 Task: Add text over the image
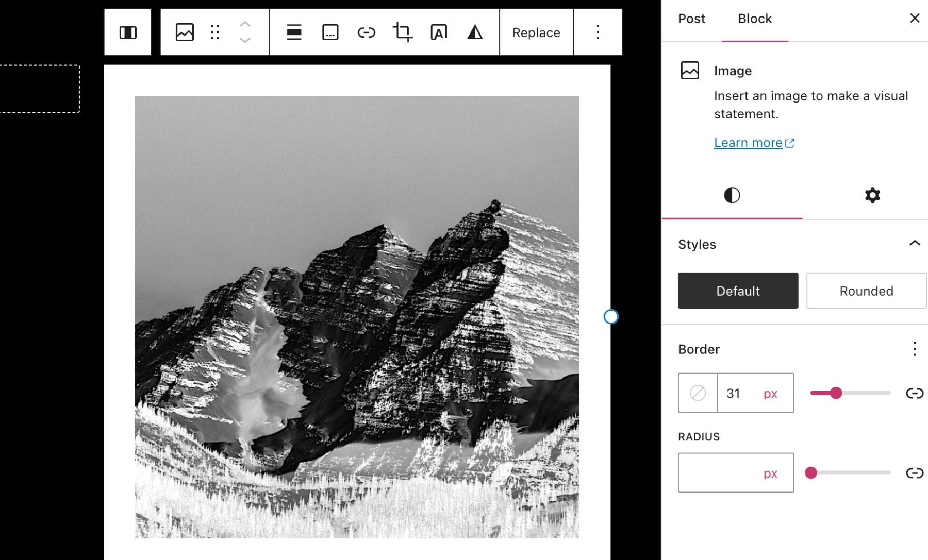tap(437, 32)
